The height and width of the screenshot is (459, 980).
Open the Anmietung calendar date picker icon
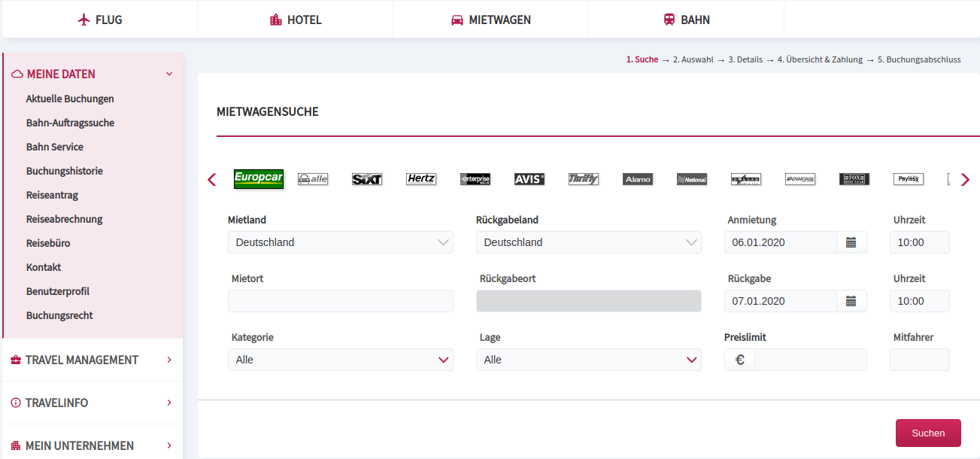click(851, 242)
